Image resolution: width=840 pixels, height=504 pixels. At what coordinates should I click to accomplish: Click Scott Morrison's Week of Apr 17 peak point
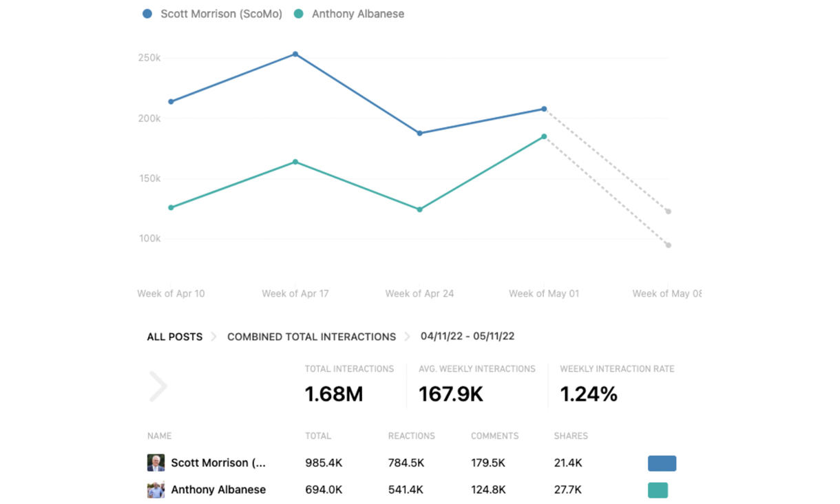click(295, 54)
